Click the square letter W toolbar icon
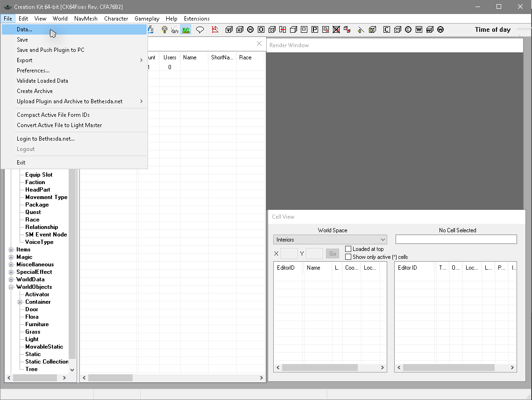This screenshot has height=400, width=532. [419, 29]
